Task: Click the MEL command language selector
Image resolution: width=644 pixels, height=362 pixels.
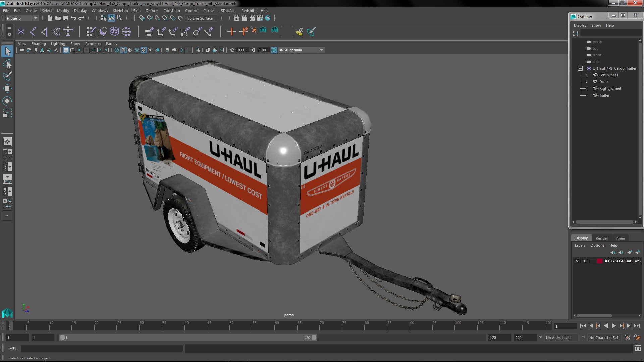Action: coord(13,349)
